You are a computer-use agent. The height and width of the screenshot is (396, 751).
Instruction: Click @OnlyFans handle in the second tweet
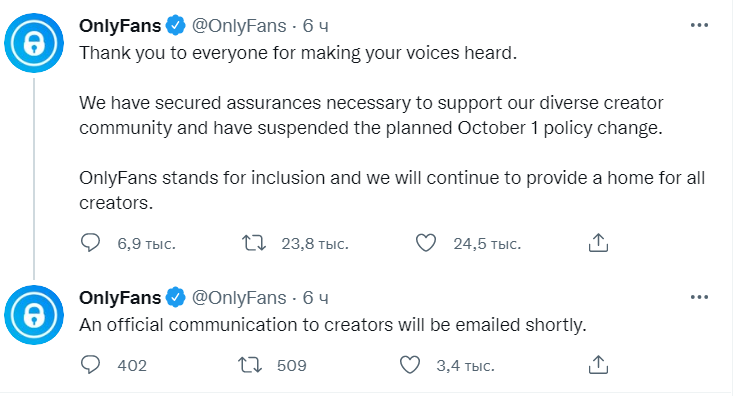(x=239, y=298)
